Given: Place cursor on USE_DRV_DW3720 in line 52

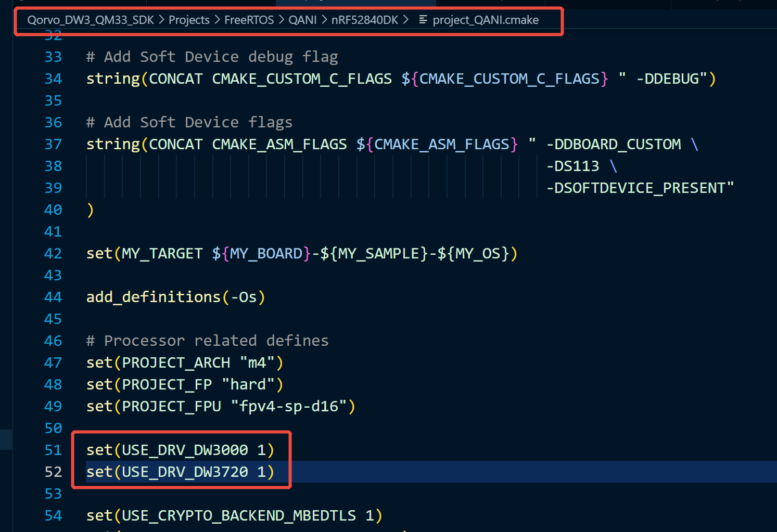Looking at the screenshot, I should (185, 472).
